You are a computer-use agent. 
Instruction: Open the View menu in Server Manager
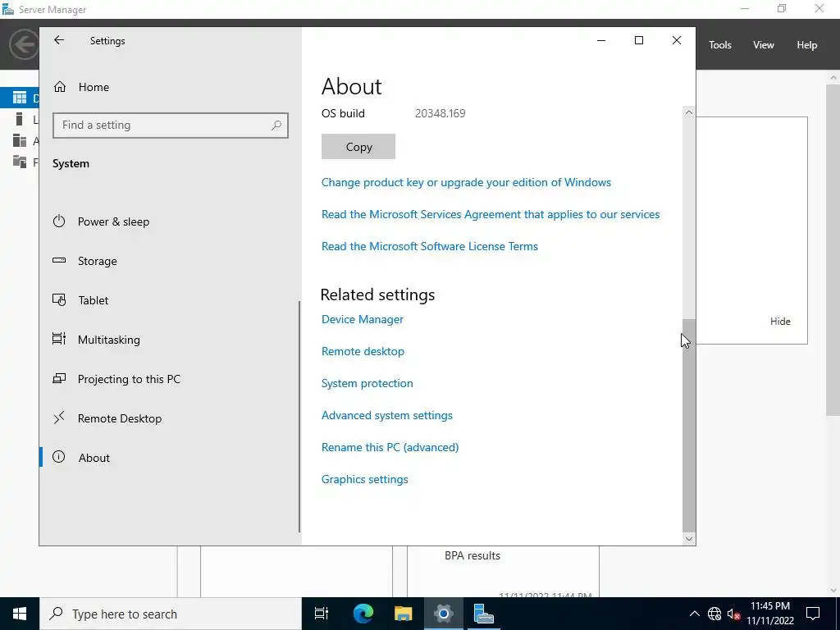(764, 45)
